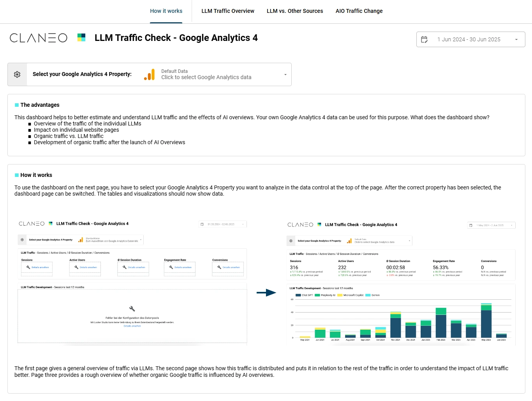Screen dimensions: 532x401
Task: Switch to the LLM Traffic Overview tab
Action: pyautogui.click(x=228, y=11)
